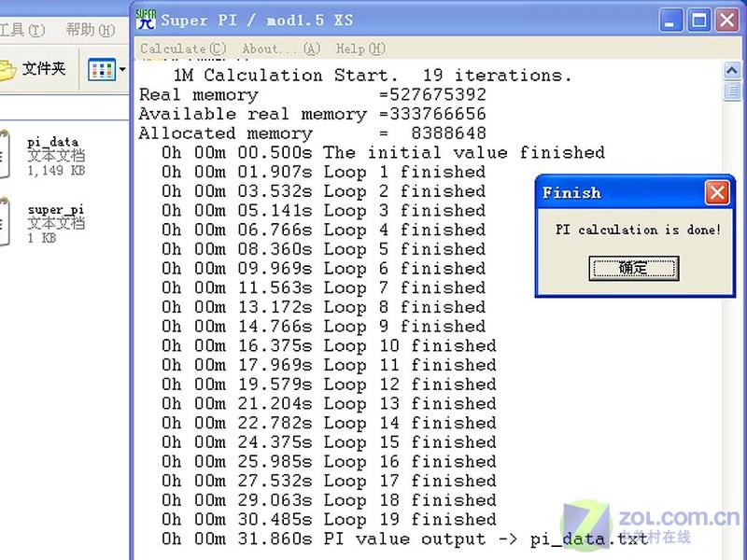Screen dimensions: 747x560
Task: Open the About...(A) menu
Action: coord(281,49)
